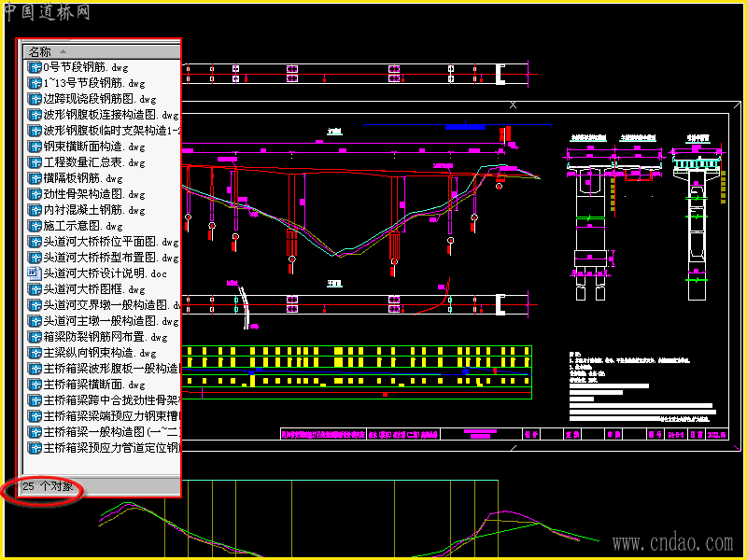Viewport: 747px width, 560px height.
Task: Click the 施工示意图.dwg file icon
Action: point(35,226)
